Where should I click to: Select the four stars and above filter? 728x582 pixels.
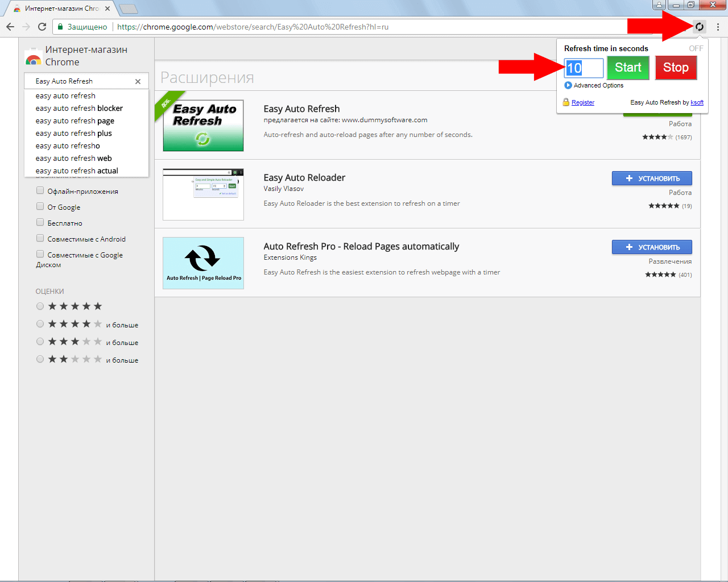[x=40, y=324]
